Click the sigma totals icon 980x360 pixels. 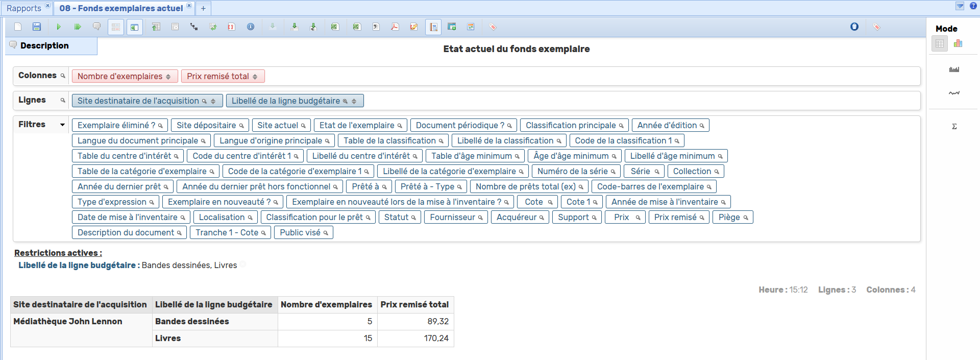(954, 126)
